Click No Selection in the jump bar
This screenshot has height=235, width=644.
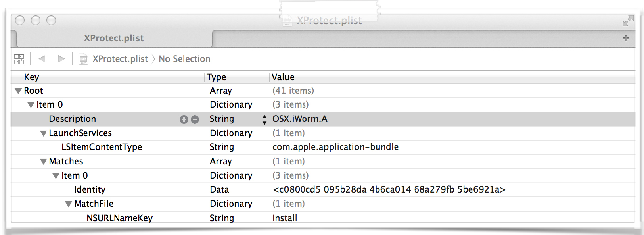pos(184,59)
